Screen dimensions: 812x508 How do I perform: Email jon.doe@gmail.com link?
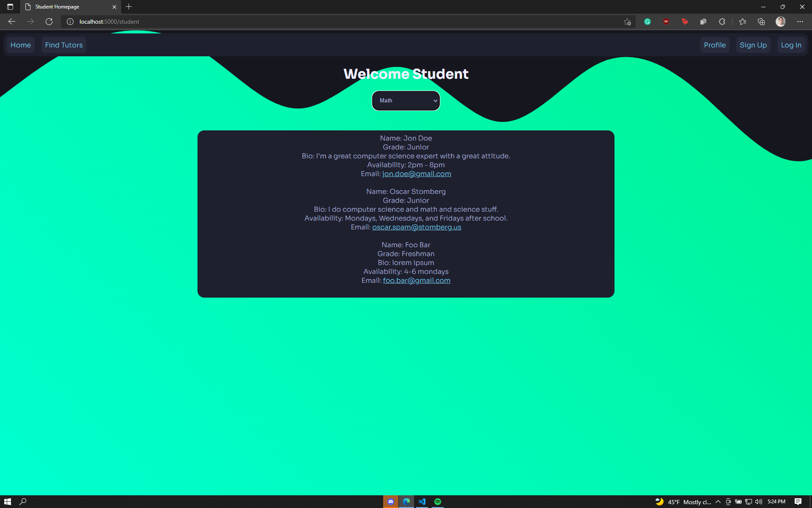click(417, 174)
